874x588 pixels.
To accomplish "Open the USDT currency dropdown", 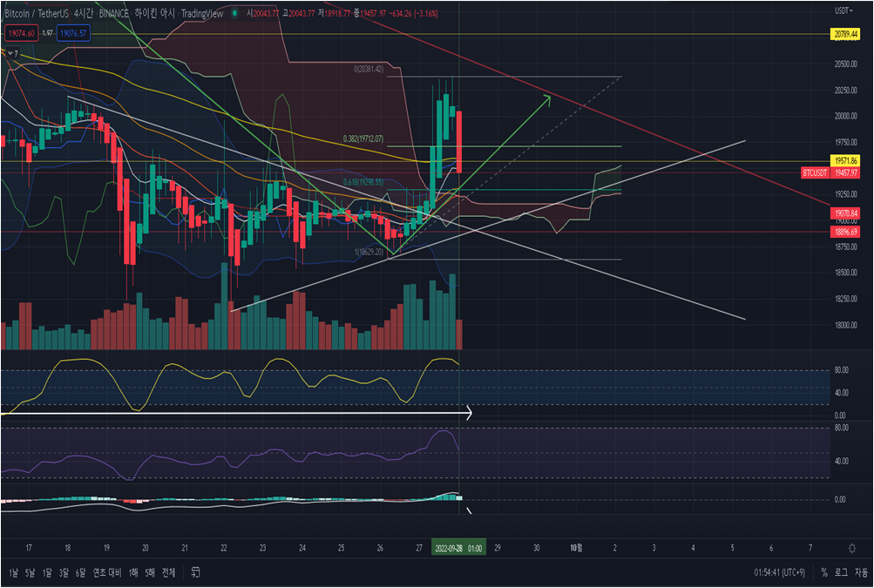I will click(844, 10).
